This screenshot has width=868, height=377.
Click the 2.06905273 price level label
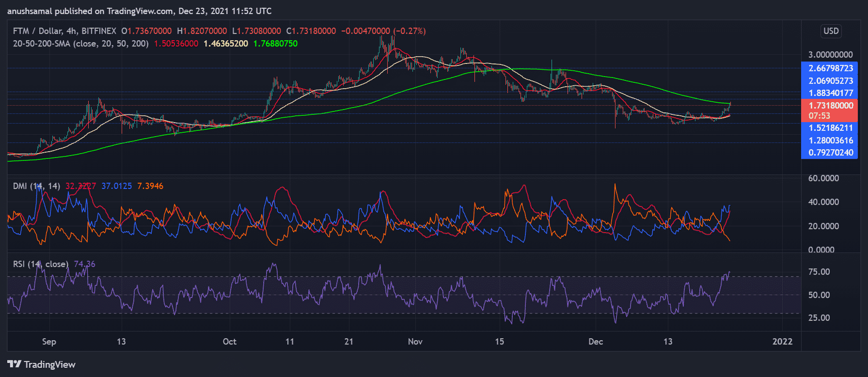tap(830, 81)
